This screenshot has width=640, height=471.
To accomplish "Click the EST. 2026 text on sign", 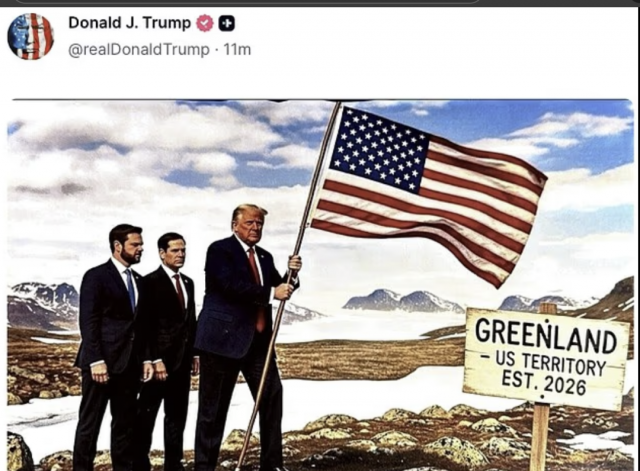I will [x=544, y=382].
